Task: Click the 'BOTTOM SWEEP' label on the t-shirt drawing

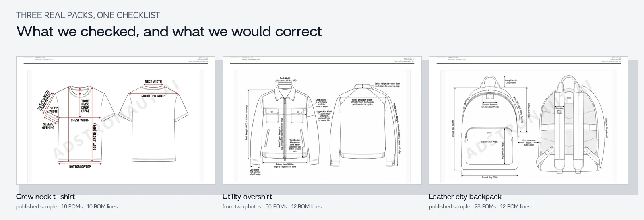Action: [x=80, y=167]
